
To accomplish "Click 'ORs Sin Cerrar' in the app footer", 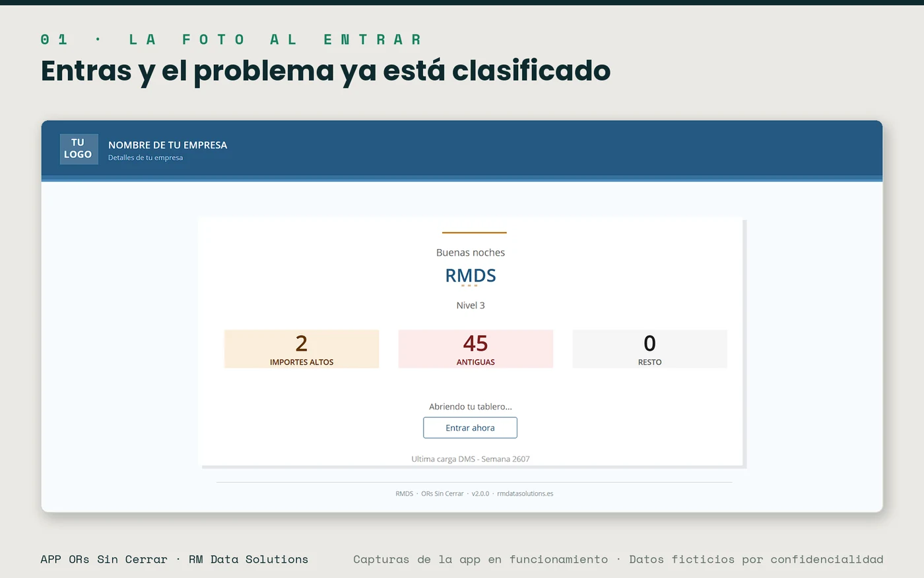I will 442,493.
